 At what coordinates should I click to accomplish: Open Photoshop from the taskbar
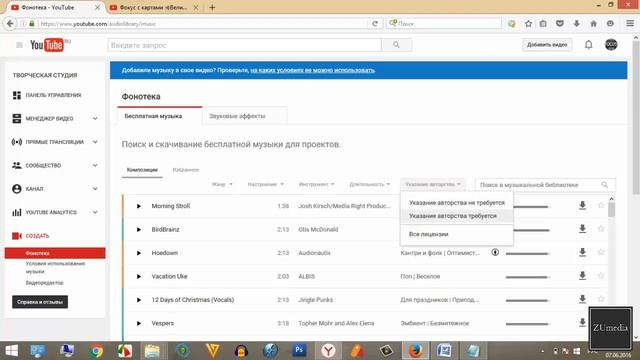tap(299, 350)
